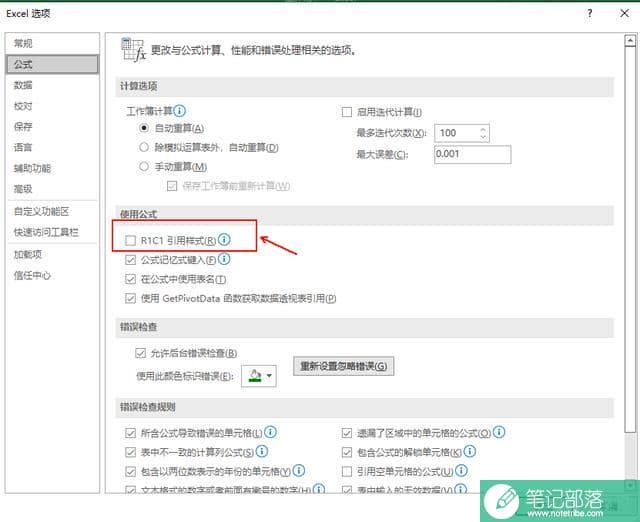The image size is (640, 522).
Task: Click info icon beside 表中不一致的计算列公式
Action: [x=262, y=451]
